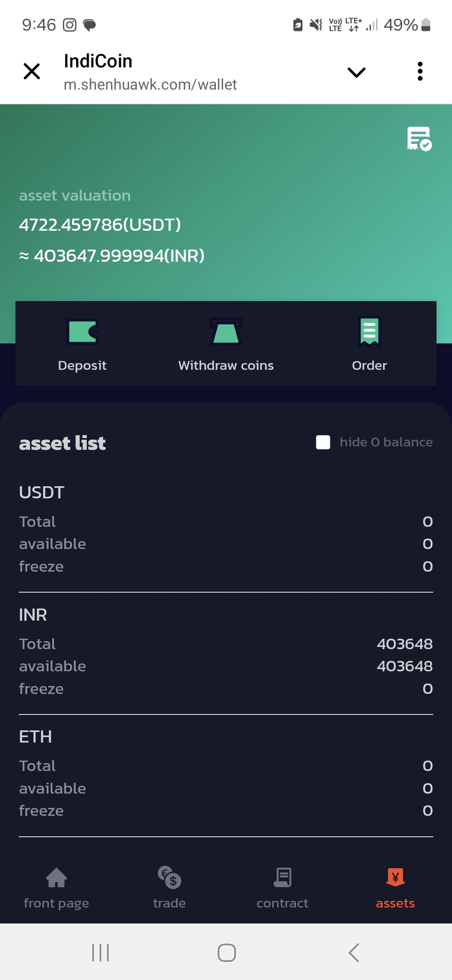
Task: Open the contract document icon
Action: (282, 877)
